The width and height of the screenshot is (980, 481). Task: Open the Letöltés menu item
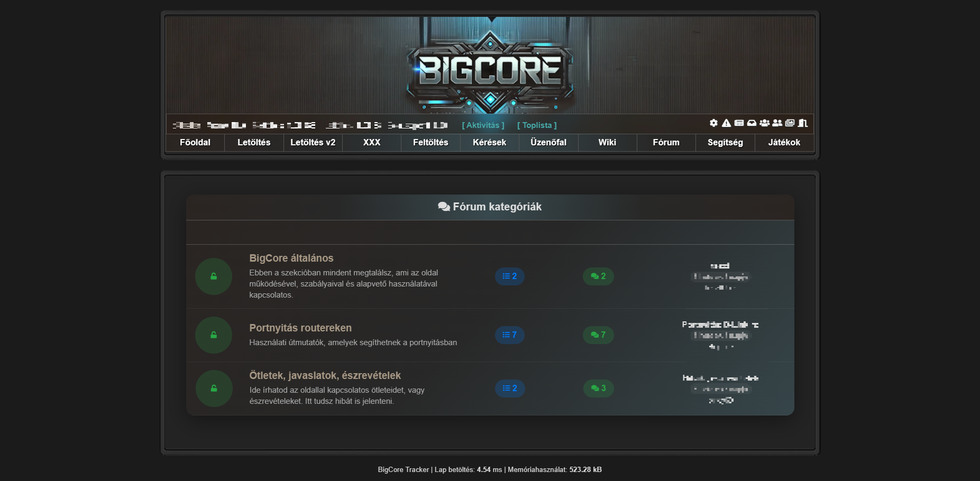[254, 143]
